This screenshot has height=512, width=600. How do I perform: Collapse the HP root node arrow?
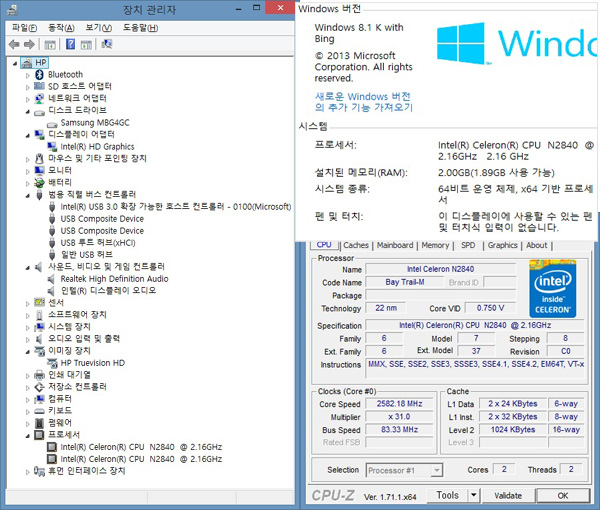click(15, 63)
